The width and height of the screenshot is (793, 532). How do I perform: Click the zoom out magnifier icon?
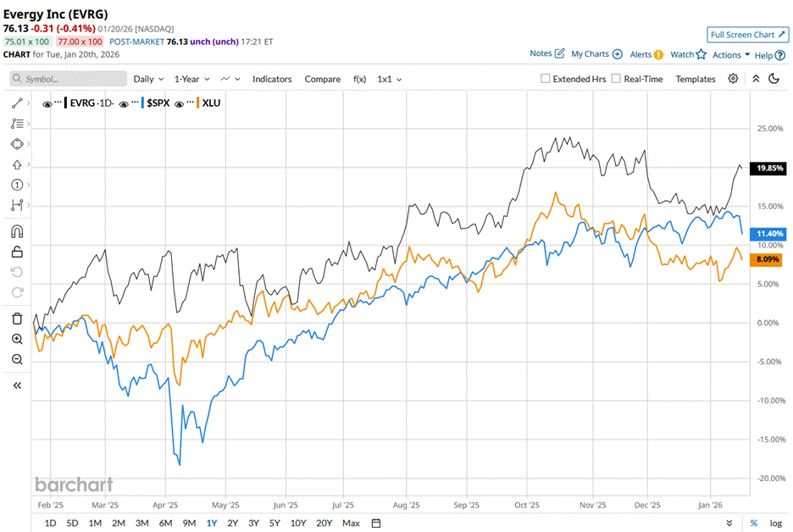[17, 359]
